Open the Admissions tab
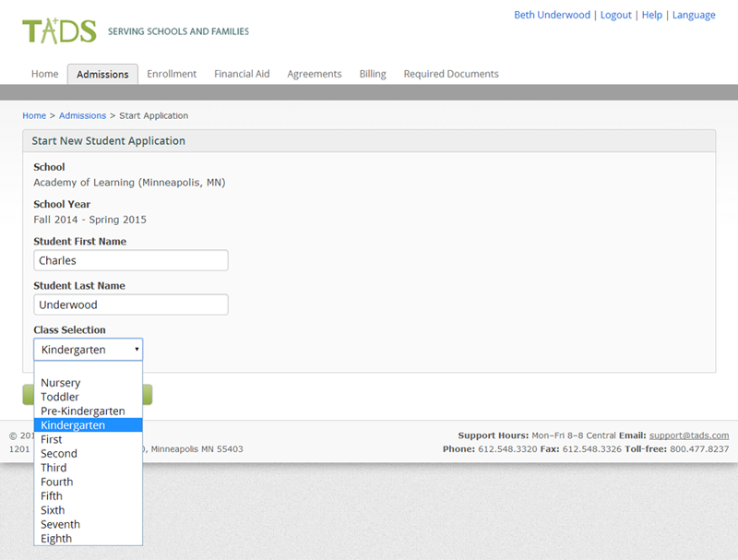This screenshot has width=738, height=560. 101,74
